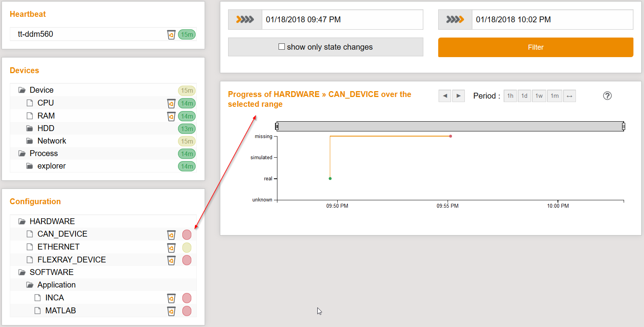The width and height of the screenshot is (644, 327).
Task: Click the left handle of range slider
Action: [277, 126]
